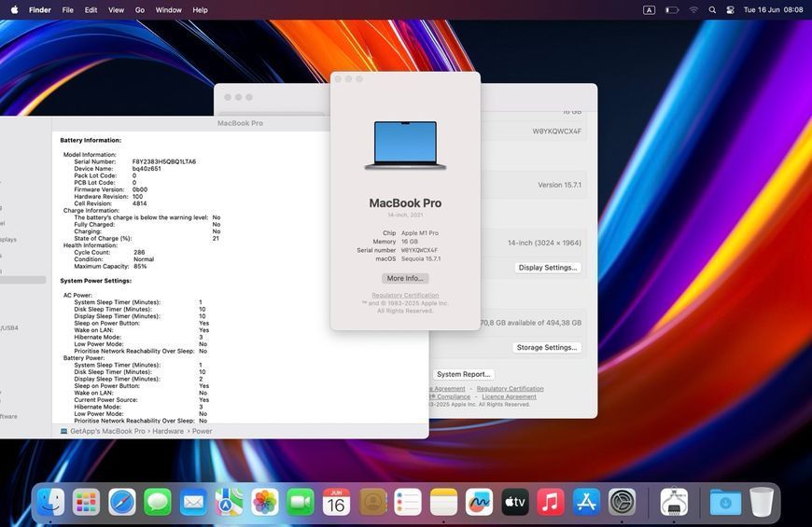Screen dimensions: 812x527
Task: Click date and time Tue 16 Jun 08:08
Action: click(x=773, y=10)
